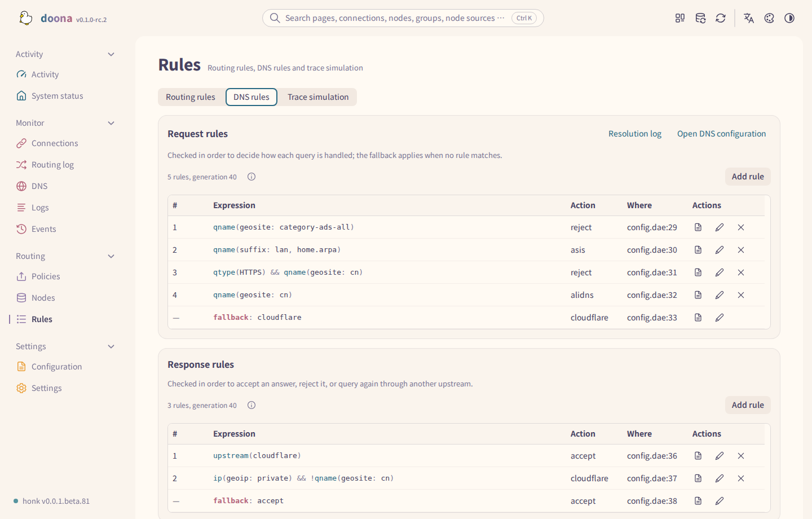Screen dimensions: 812x519
Task: Edit the fallback cloudflare request rule
Action: [x=720, y=318]
